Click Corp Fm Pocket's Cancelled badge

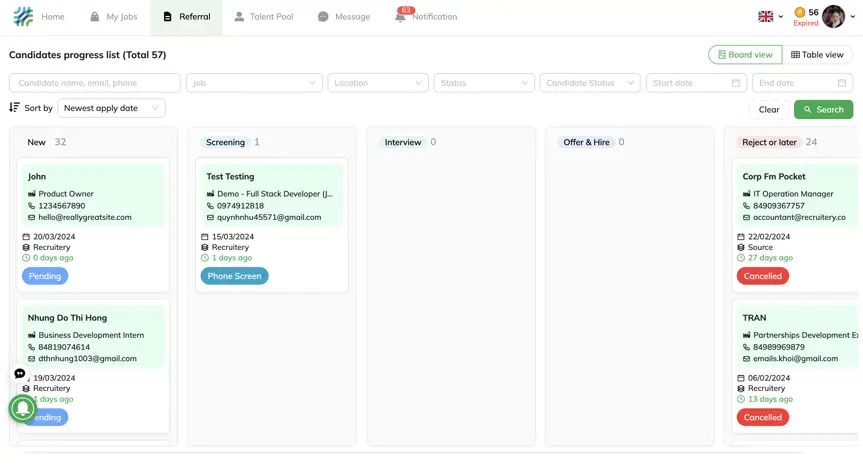pos(763,276)
